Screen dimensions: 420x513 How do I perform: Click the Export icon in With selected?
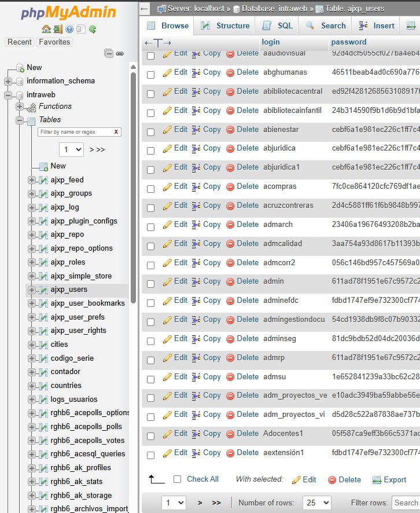click(377, 480)
